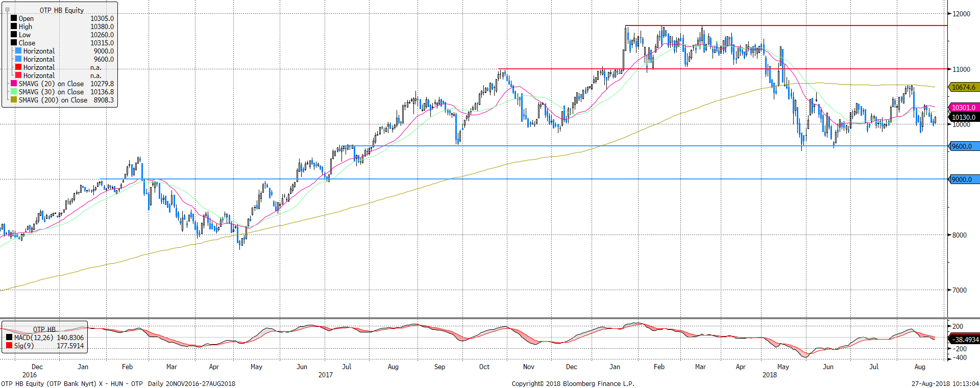Image resolution: width=980 pixels, height=388 pixels.
Task: Click the blue 9000.0 axis tag
Action: 964,179
